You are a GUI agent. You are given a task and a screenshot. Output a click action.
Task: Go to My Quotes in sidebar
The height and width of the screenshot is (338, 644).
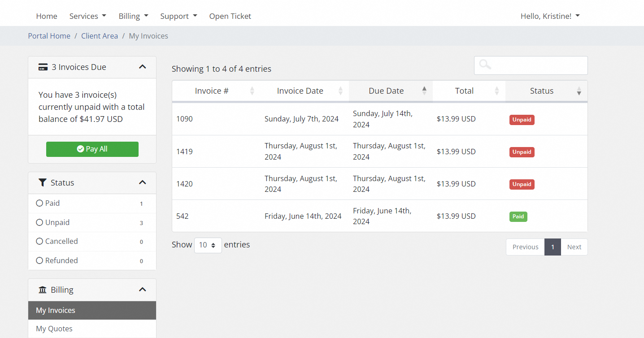[x=54, y=329]
